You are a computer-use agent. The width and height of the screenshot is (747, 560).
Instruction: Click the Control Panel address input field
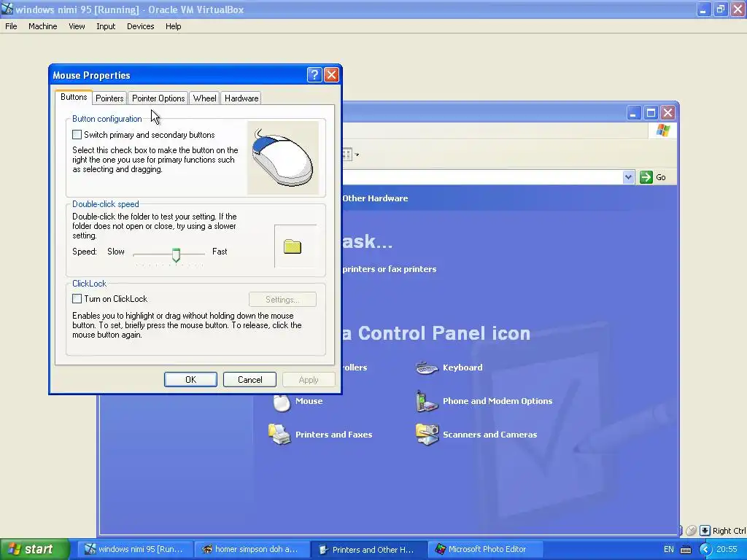coord(481,177)
